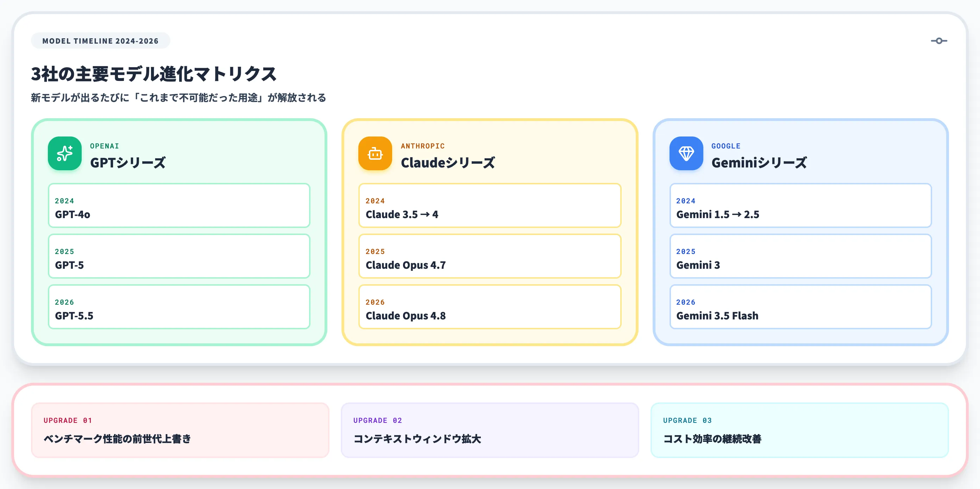The height and width of the screenshot is (489, 980).
Task: Open the Claude Opus 4.7 card
Action: tap(490, 256)
